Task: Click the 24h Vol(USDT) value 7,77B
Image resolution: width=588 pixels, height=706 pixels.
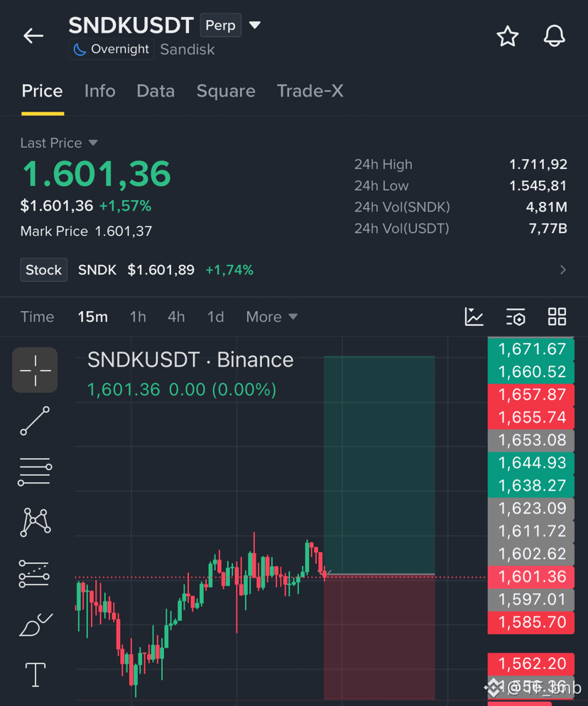Action: pos(548,229)
